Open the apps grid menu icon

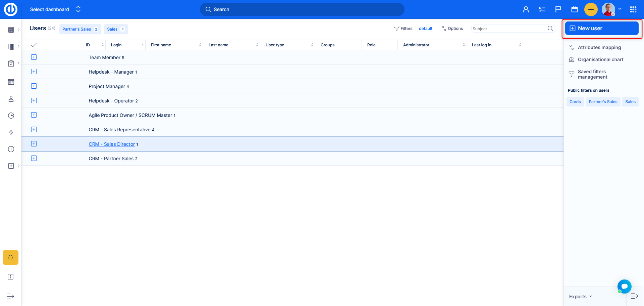(633, 9)
